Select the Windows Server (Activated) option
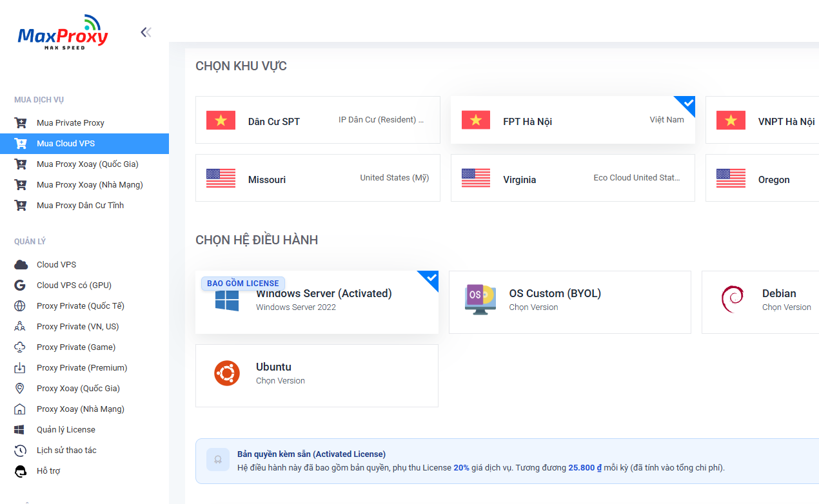 point(317,302)
